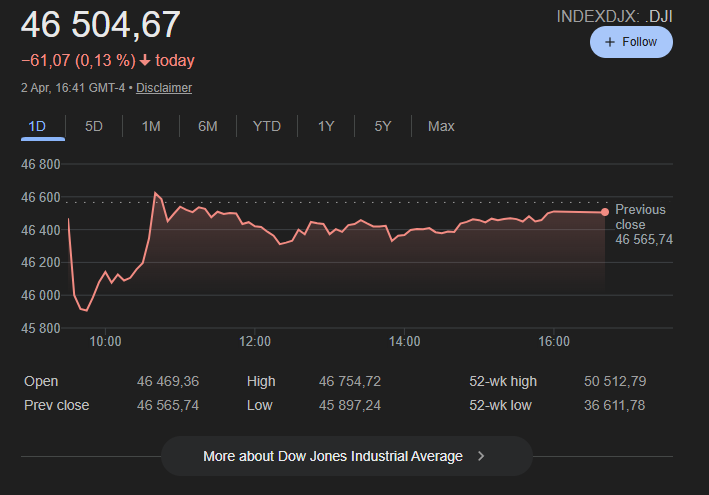Click the High value 46 754,72
This screenshot has width=709, height=495.
(x=350, y=381)
